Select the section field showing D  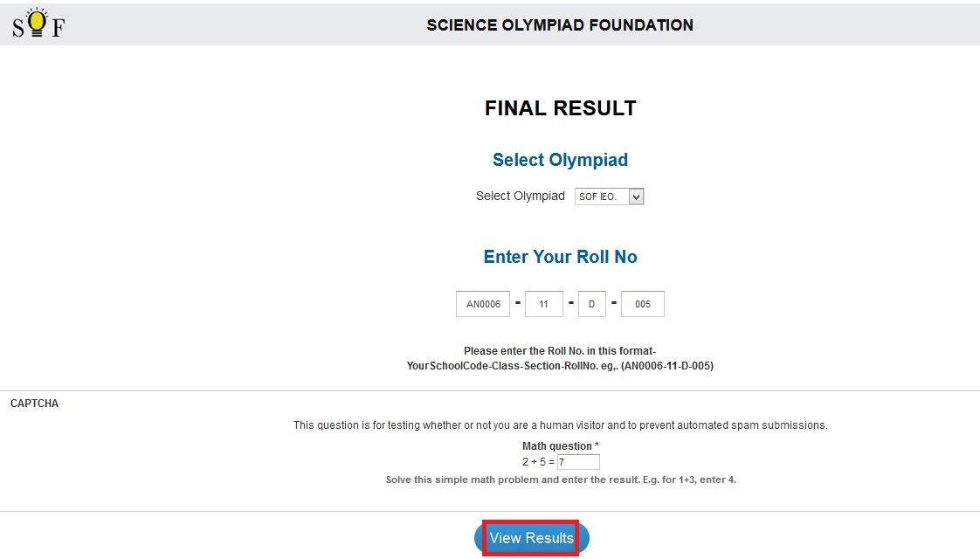pyautogui.click(x=591, y=304)
